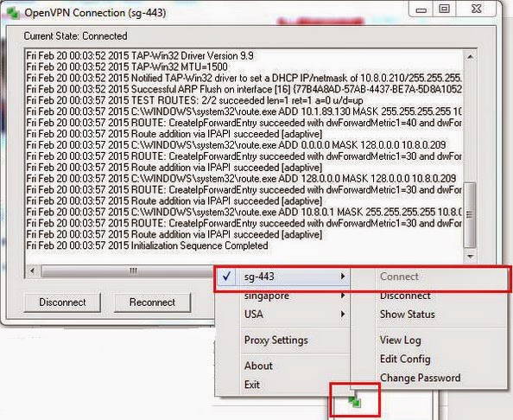Click the Disconnect button in OpenVPN window
This screenshot has height=420, width=513.
(x=62, y=302)
